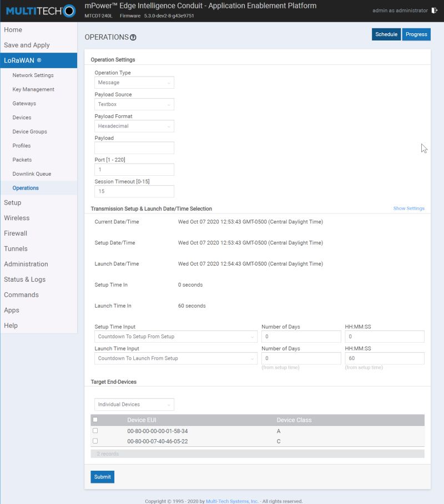Image resolution: width=444 pixels, height=504 pixels.
Task: Click the "0 seconds" Setup Time In value
Action: click(x=190, y=285)
